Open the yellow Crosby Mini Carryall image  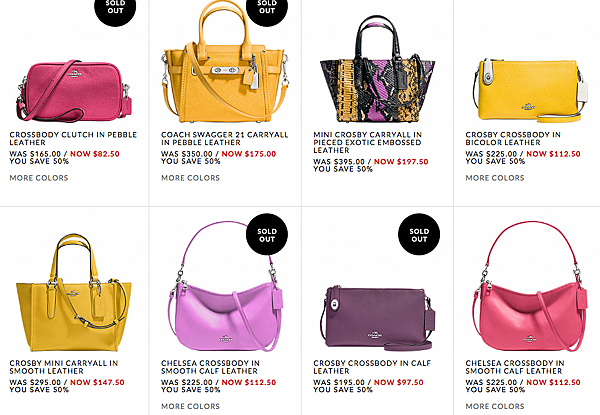(73, 293)
